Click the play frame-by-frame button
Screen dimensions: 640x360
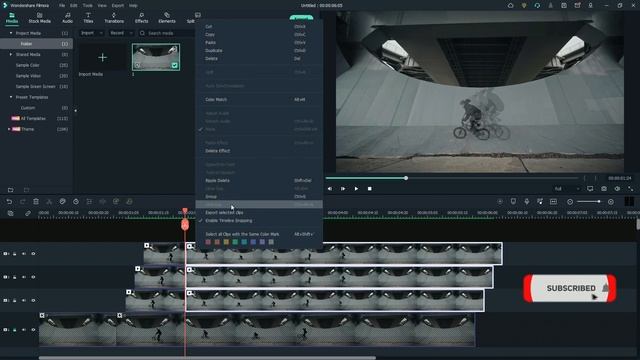click(343, 189)
